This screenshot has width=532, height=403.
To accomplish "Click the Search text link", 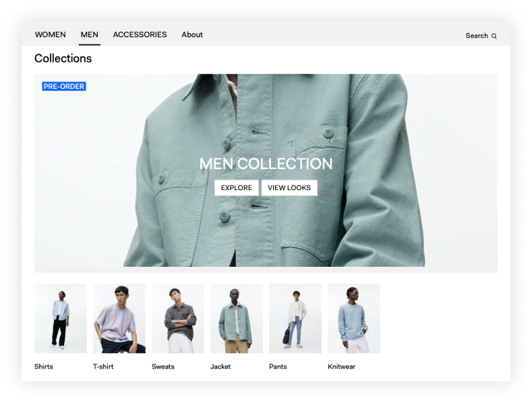I will [476, 36].
